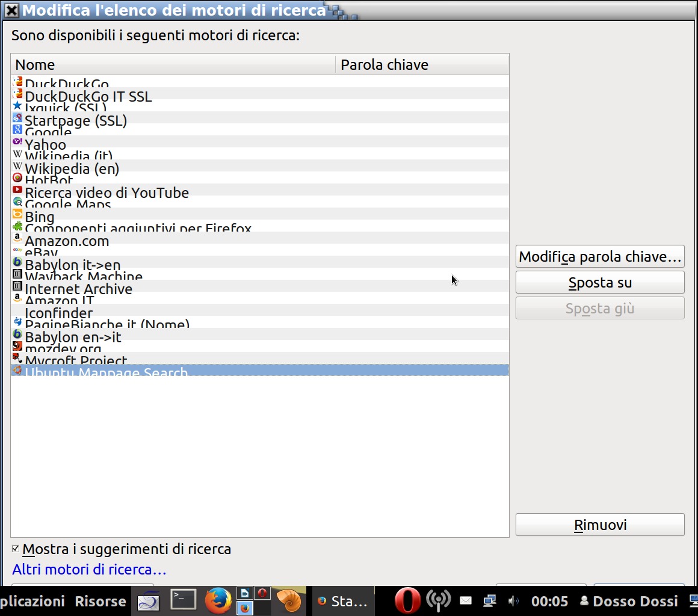Click the Firefox add-ons puzzle icon
The height and width of the screenshot is (616, 698).
tap(17, 226)
